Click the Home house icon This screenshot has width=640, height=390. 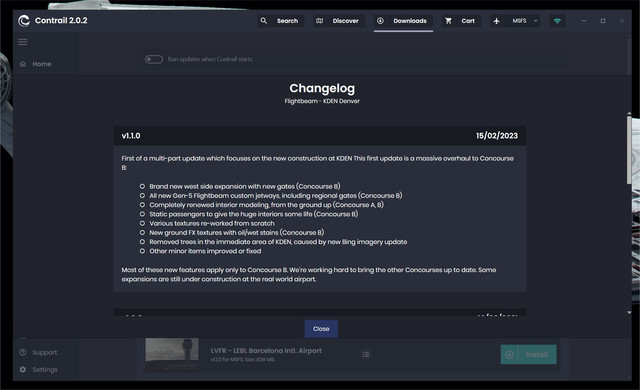(x=23, y=64)
